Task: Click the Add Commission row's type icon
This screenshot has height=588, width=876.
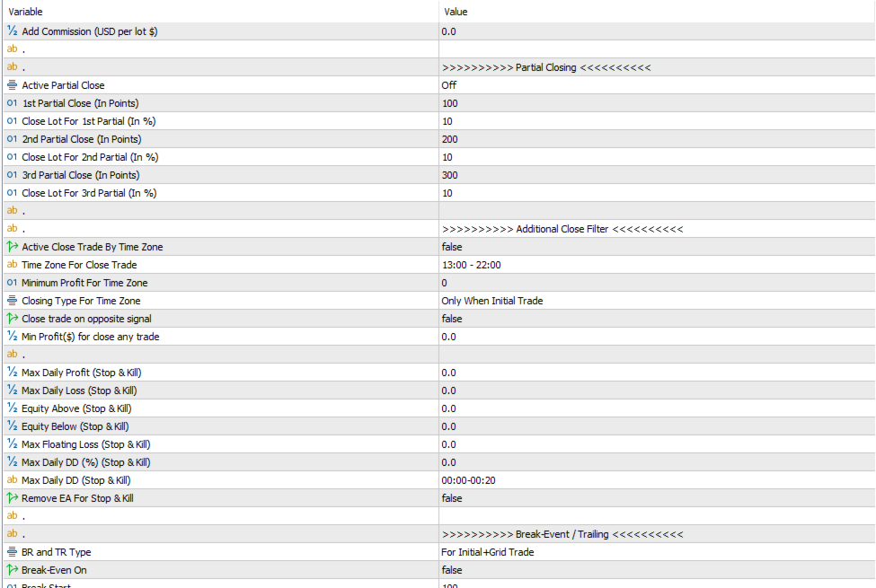Action: point(12,31)
